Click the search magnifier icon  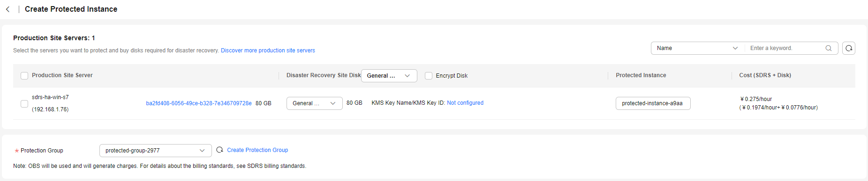point(829,48)
